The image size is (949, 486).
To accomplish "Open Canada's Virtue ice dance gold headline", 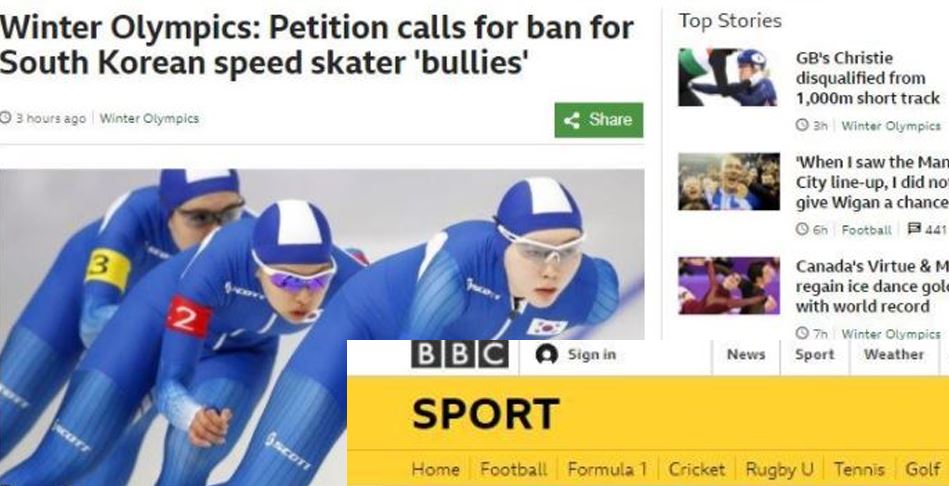I will pos(872,286).
